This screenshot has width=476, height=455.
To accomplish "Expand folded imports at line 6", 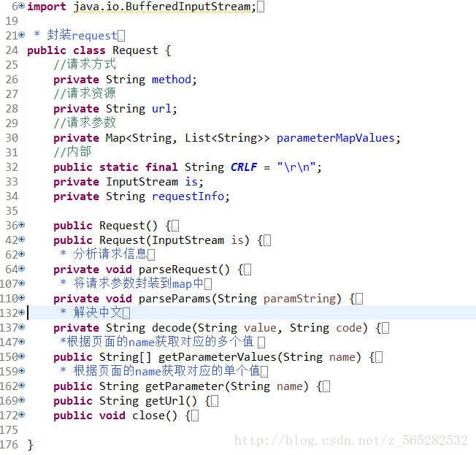I will tap(22, 6).
